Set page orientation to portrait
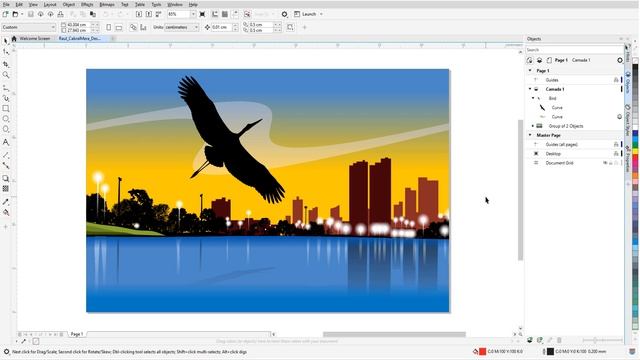 (109, 27)
